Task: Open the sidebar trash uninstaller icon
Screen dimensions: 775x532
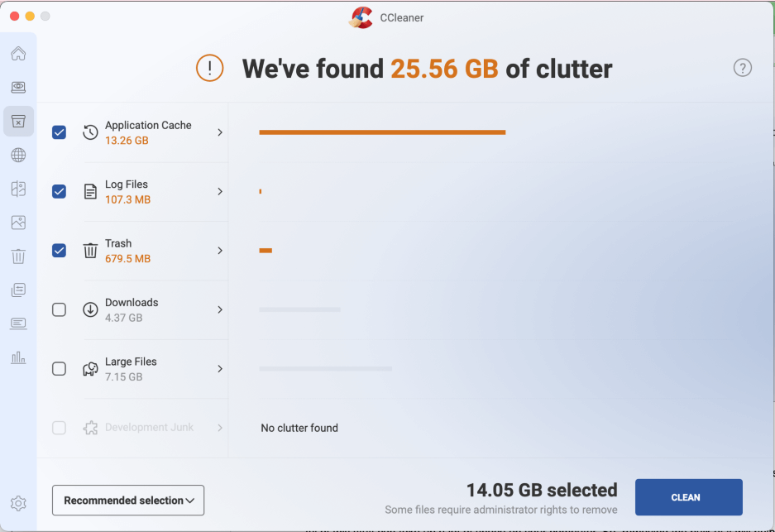Action: [x=18, y=256]
